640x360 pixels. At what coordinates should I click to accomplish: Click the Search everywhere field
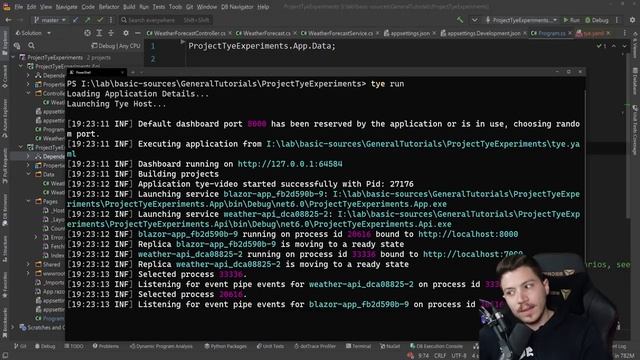(x=165, y=20)
